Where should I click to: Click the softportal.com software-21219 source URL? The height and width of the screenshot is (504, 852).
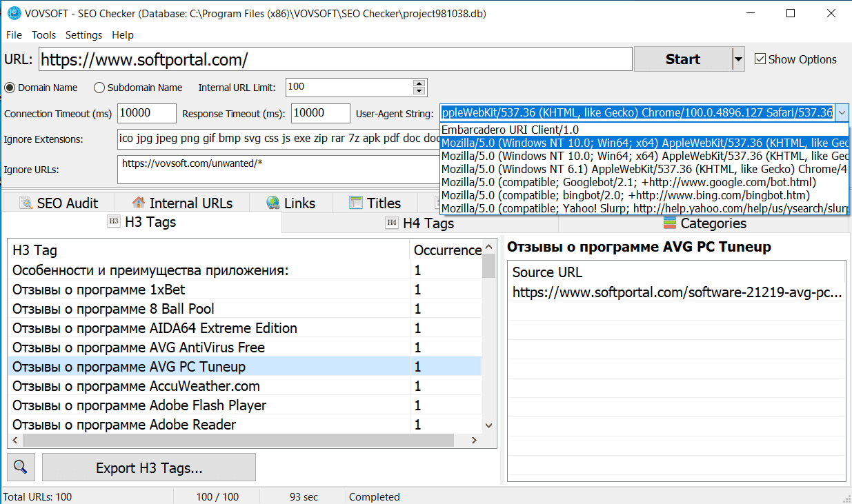tap(676, 292)
